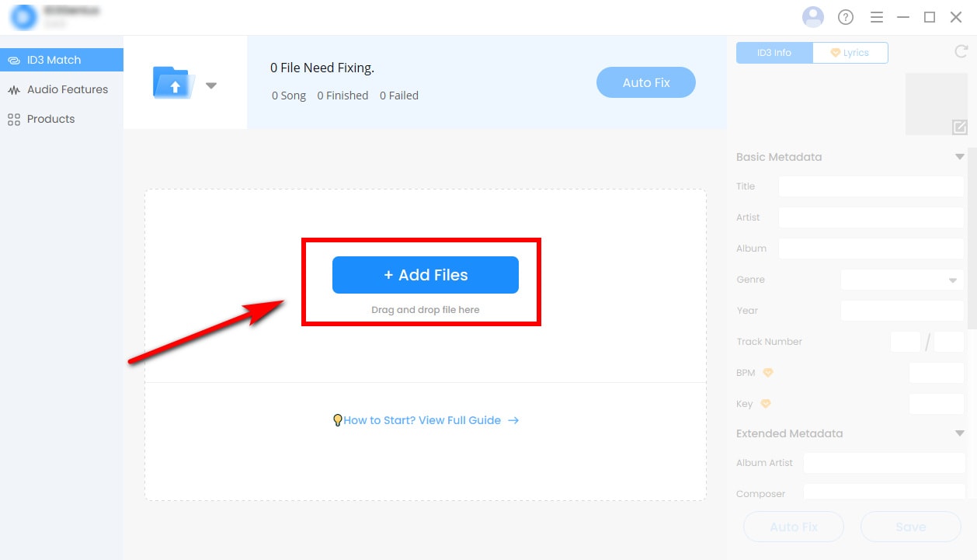The image size is (977, 560).
Task: Click the Album input field
Action: coord(871,249)
